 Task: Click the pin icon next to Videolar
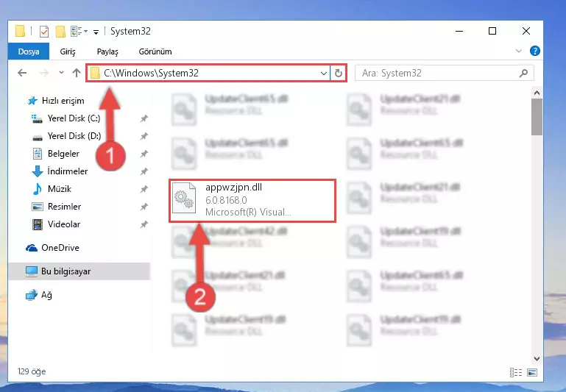coord(144,224)
